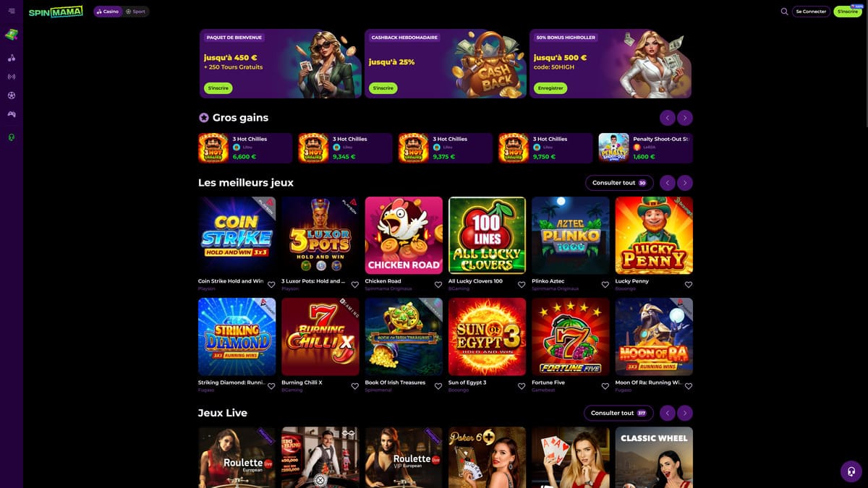
Task: Advance Gros gains carousel with right arrow
Action: 685,118
